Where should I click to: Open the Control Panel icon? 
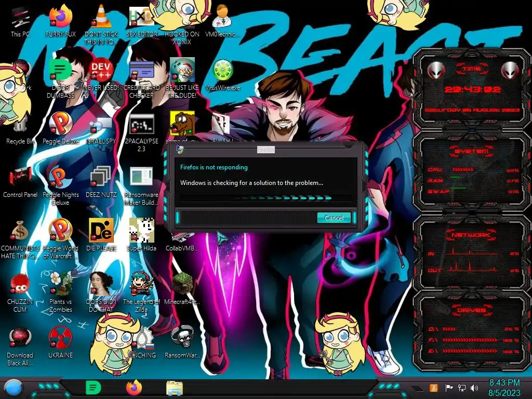[x=20, y=182]
